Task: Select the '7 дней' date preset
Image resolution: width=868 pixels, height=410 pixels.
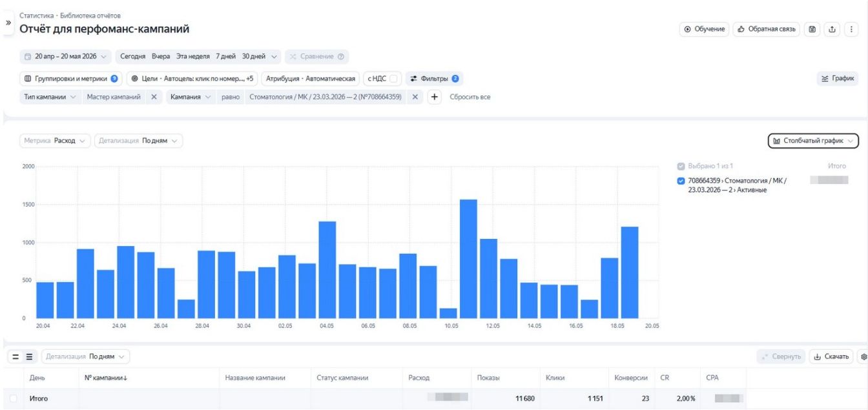Action: point(226,57)
